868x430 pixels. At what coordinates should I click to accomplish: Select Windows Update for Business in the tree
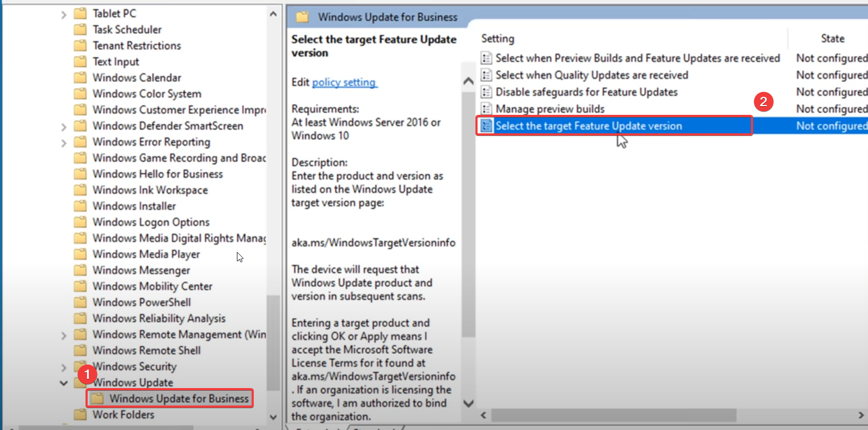pos(179,398)
